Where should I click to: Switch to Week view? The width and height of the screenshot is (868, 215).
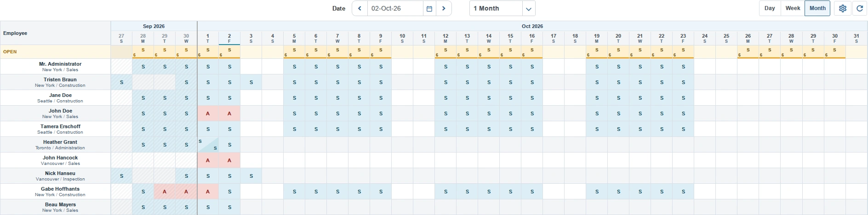click(793, 8)
